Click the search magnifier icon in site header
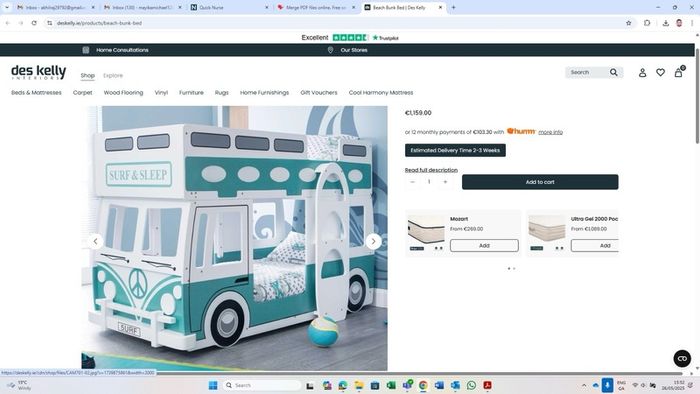 [x=614, y=72]
